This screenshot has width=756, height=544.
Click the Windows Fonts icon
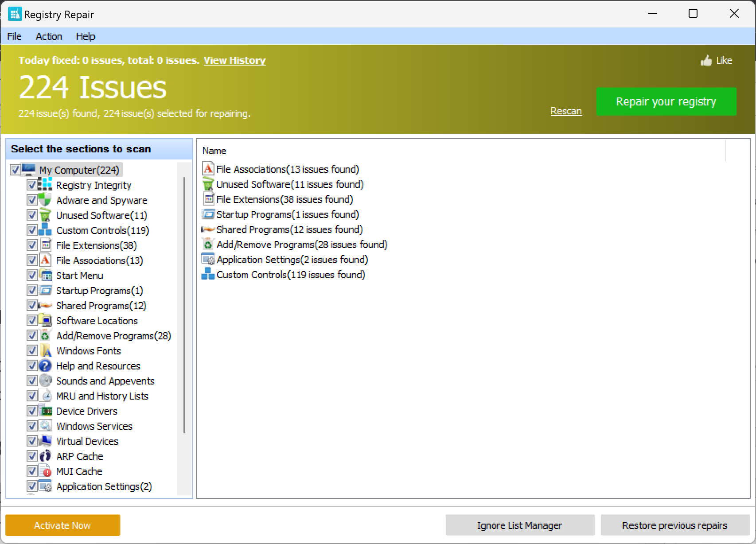[x=45, y=350]
